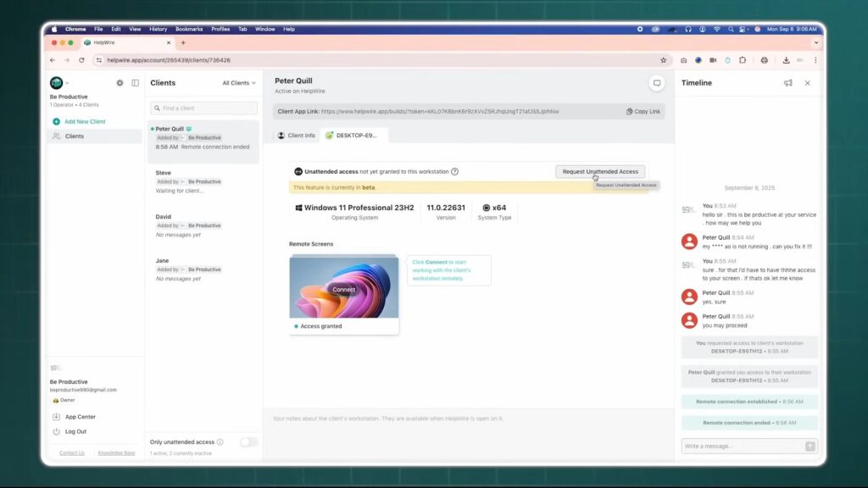Expand the Chrome tab search chevron
This screenshot has width=868, height=488.
tap(816, 42)
